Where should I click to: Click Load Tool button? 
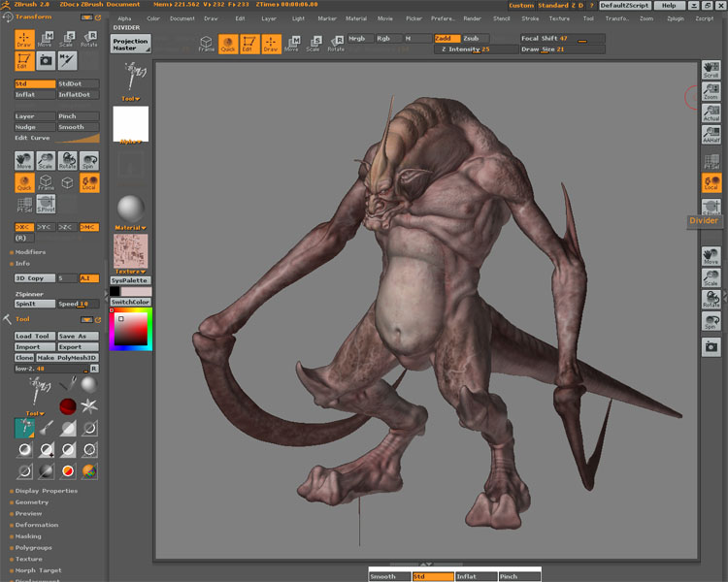[x=35, y=336]
